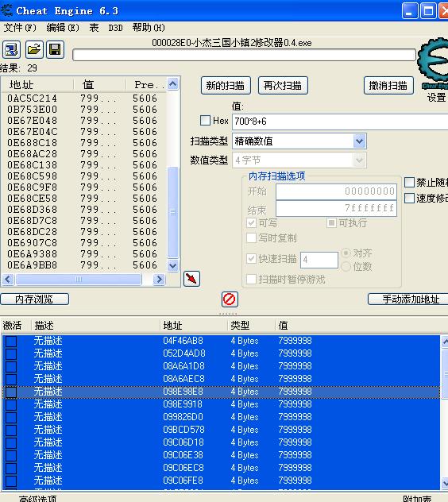Image resolution: width=448 pixels, height=502 pixels.
Task: Select address table row 052D4AD8
Action: point(221,353)
